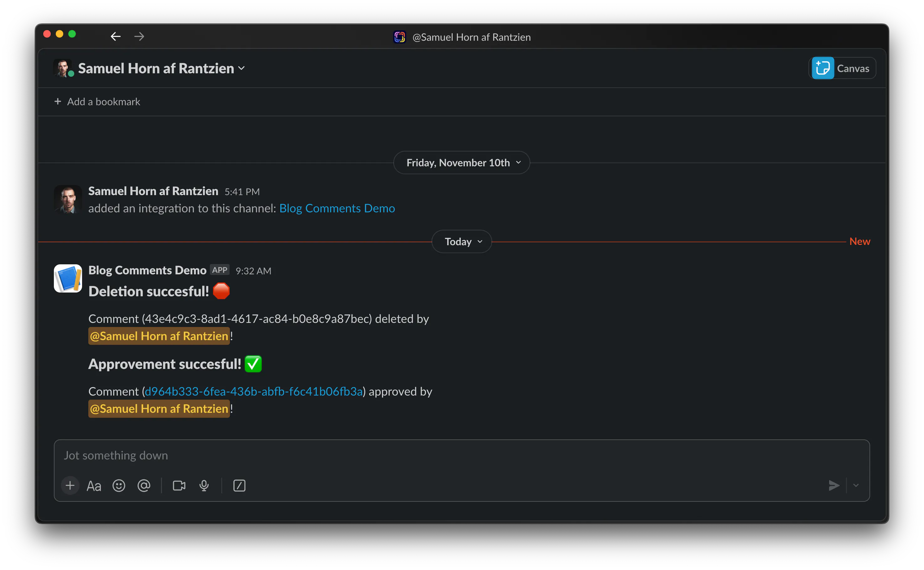Image resolution: width=924 pixels, height=570 pixels.
Task: Click the green window zoom button
Action: (72, 34)
